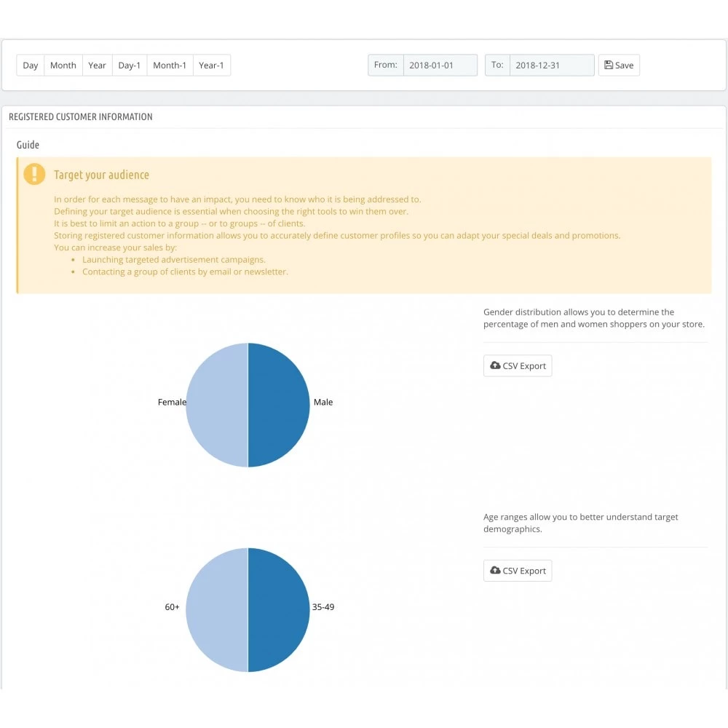Screen dimensions: 728x728
Task: Click the Contacting a group of clients bullet
Action: pyautogui.click(x=185, y=272)
